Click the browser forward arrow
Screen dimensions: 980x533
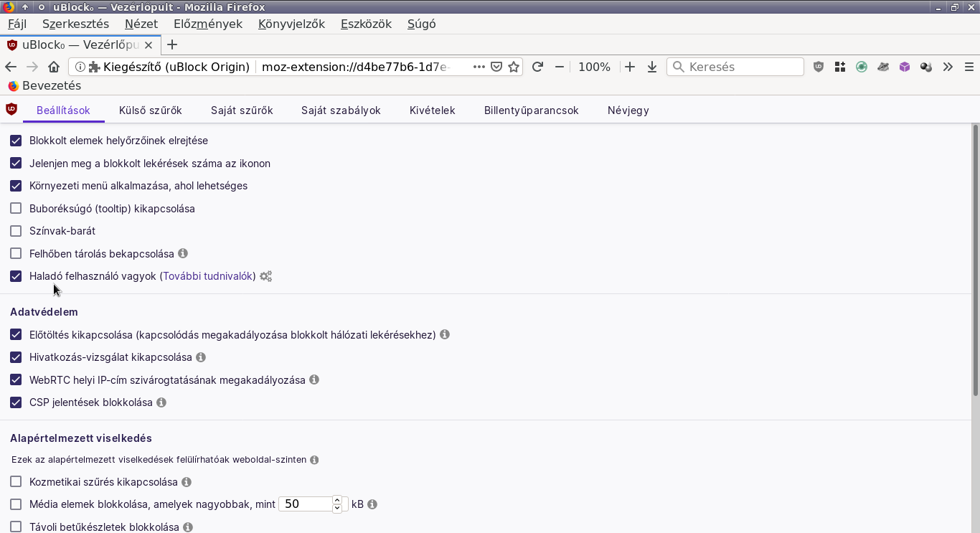pos(32,67)
